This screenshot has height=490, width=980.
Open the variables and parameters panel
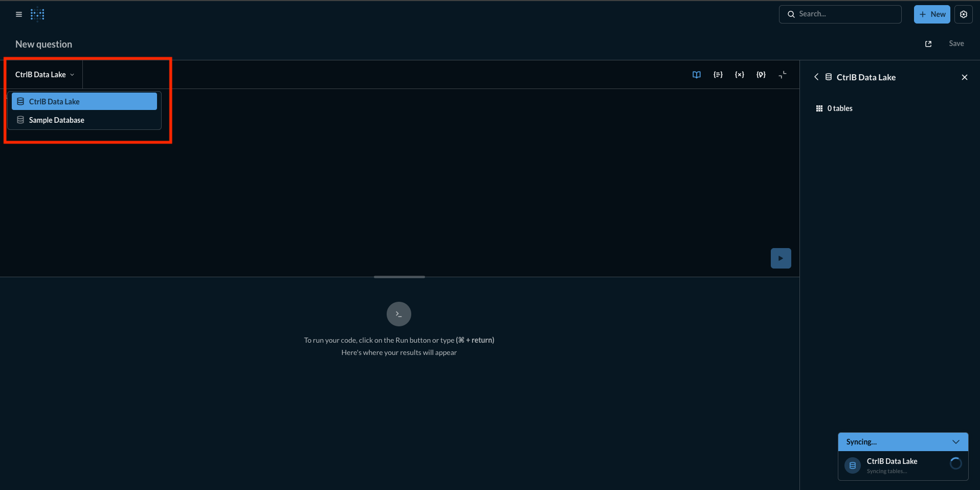click(740, 75)
